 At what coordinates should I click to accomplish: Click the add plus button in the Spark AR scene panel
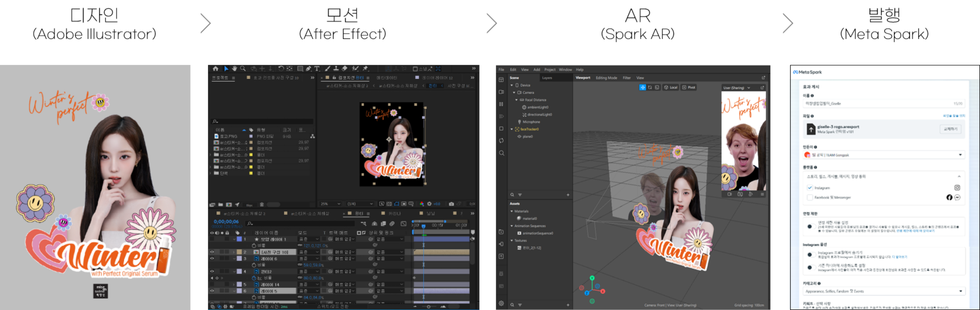[568, 195]
